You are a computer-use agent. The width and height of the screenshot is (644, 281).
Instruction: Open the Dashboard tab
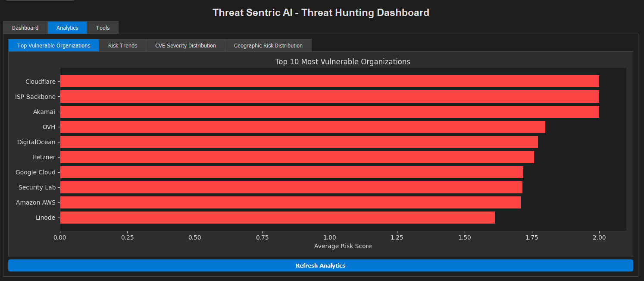point(25,28)
